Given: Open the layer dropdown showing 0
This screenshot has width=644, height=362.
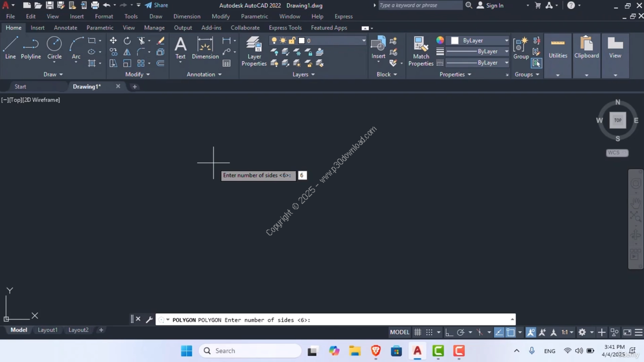Looking at the screenshot, I should pyautogui.click(x=318, y=41).
